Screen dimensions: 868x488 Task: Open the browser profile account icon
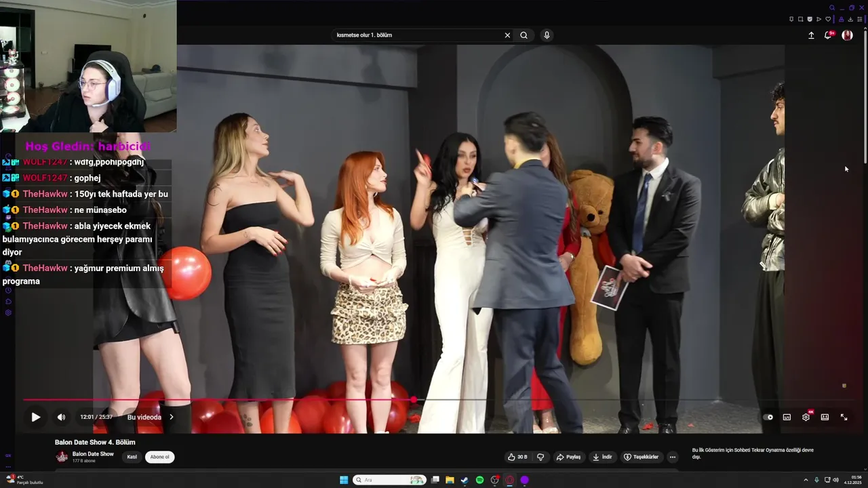(842, 19)
